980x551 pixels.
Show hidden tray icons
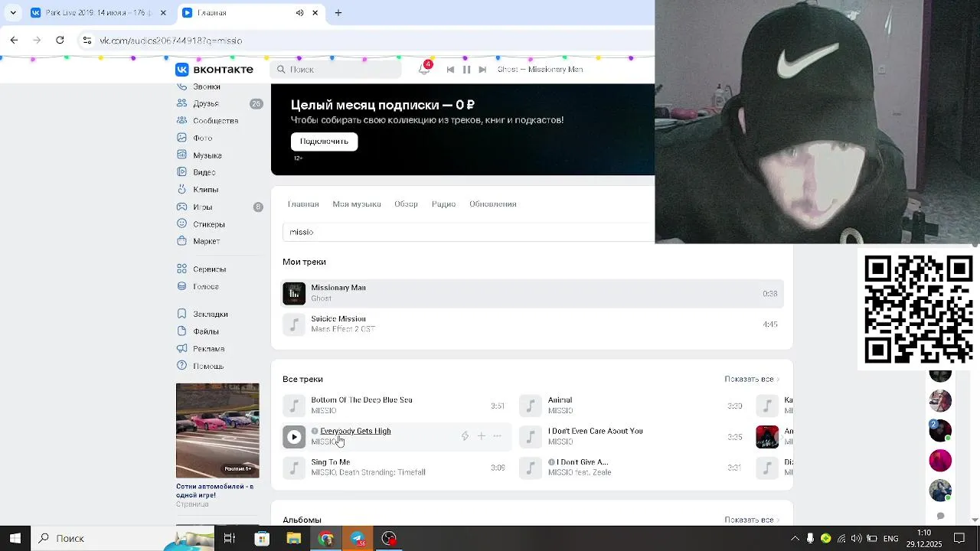(x=793, y=539)
